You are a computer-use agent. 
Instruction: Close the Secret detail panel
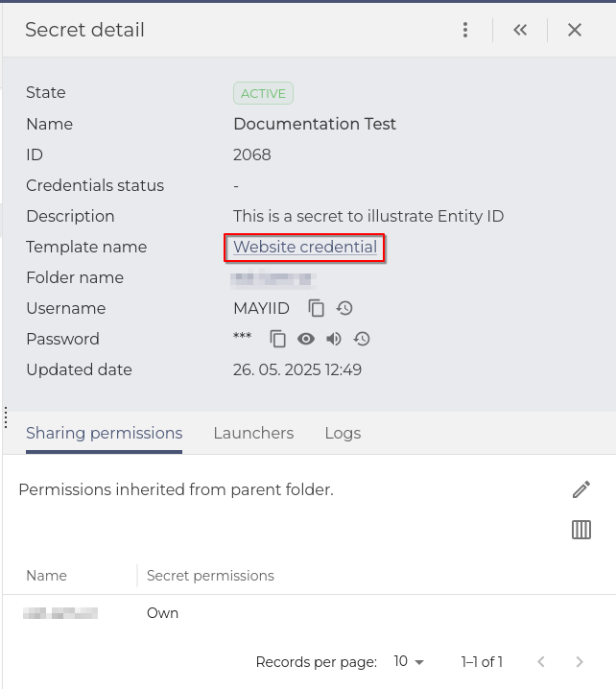pyautogui.click(x=575, y=30)
